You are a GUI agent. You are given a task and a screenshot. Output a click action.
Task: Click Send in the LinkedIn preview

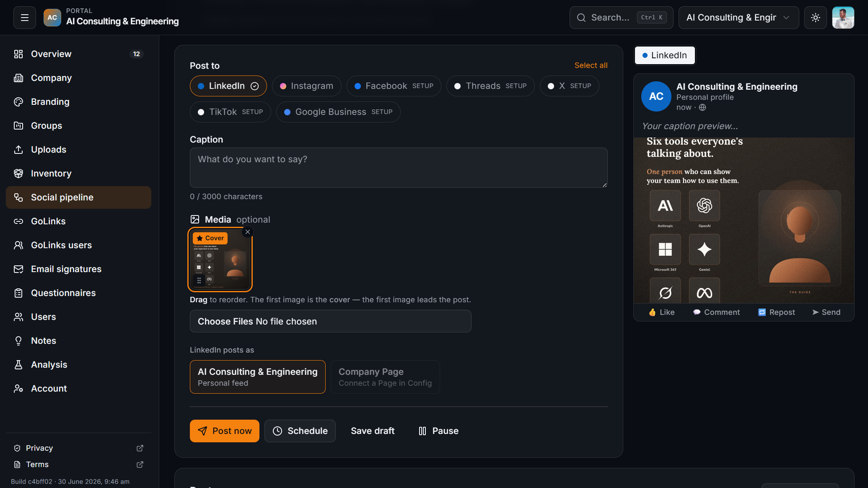[827, 312]
